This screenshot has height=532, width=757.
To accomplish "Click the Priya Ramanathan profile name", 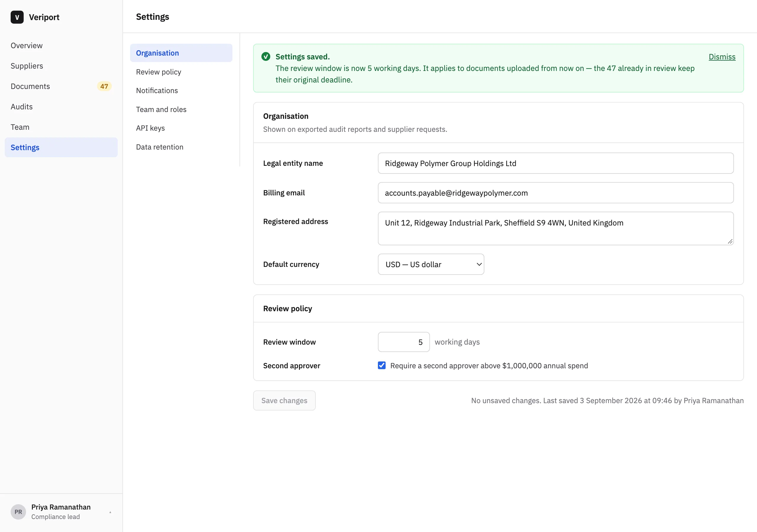I will (x=61, y=507).
